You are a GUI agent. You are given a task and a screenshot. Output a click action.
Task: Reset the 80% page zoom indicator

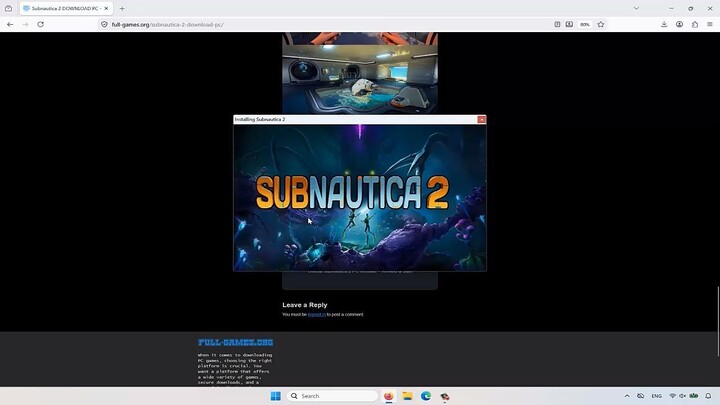tap(585, 24)
